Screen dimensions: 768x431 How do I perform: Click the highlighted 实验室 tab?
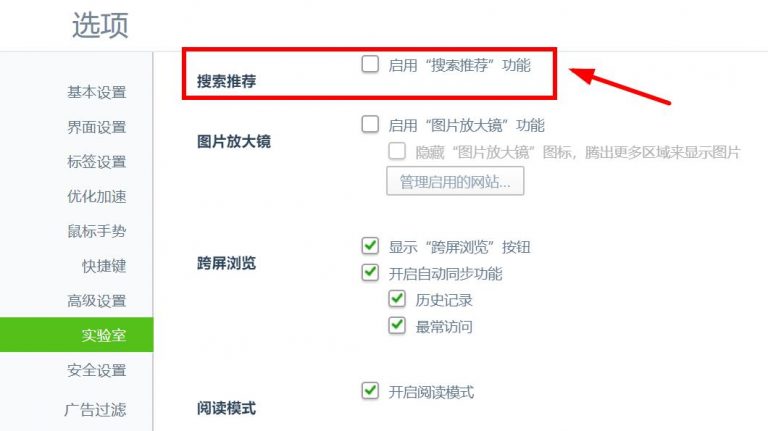76,335
